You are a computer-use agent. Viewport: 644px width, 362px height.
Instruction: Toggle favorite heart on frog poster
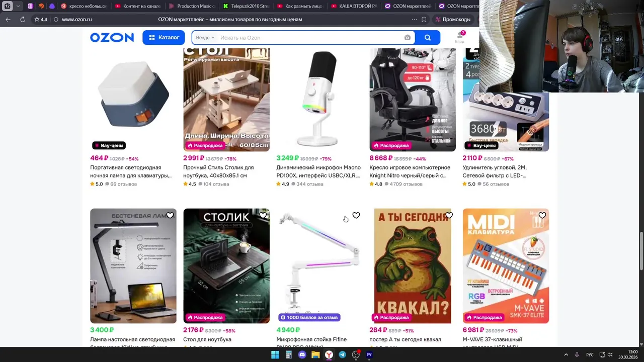point(449,215)
